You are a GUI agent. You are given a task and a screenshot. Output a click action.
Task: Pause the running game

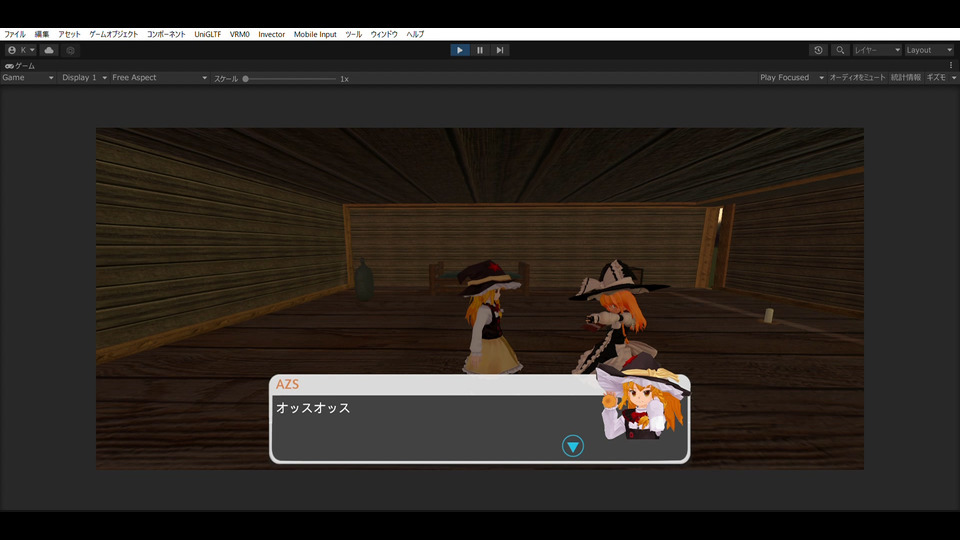(x=480, y=50)
